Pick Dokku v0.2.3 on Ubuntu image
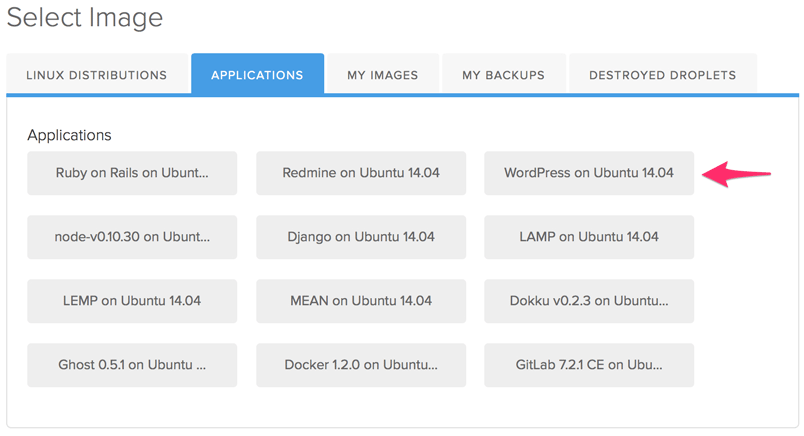 [589, 301]
